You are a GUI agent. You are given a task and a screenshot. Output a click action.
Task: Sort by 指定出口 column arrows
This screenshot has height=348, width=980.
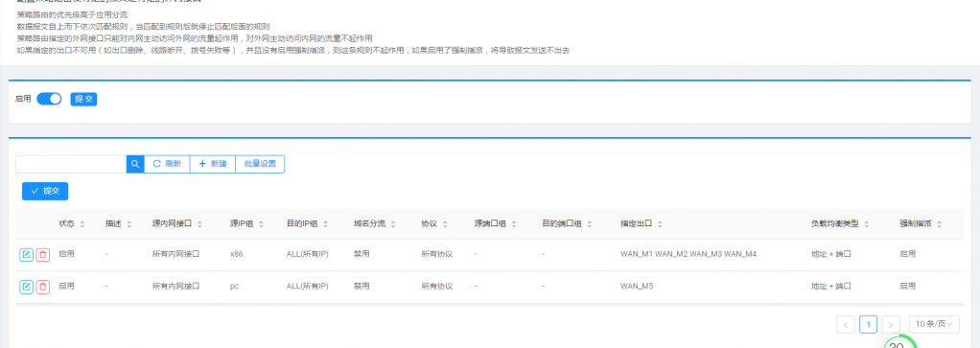coord(660,223)
